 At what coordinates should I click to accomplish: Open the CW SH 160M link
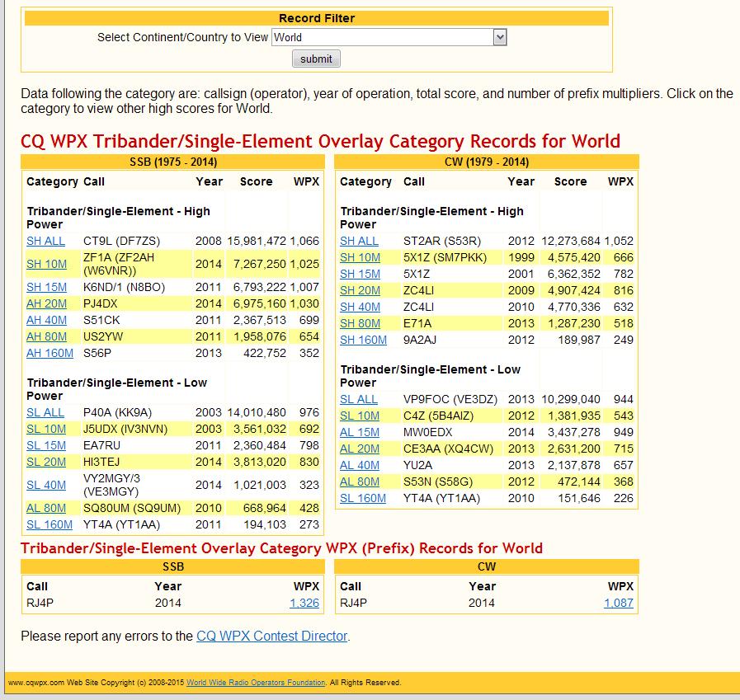coord(363,340)
